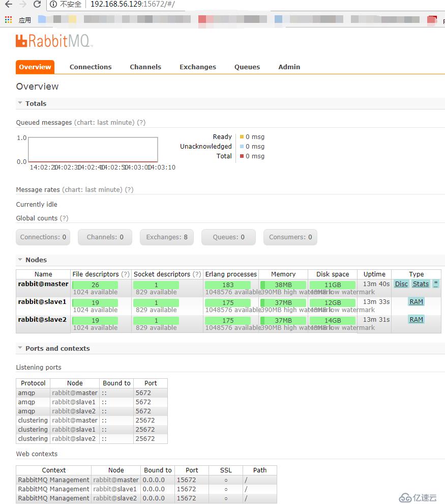
Task: Click help (?) next to Queued messages
Action: tap(141, 123)
